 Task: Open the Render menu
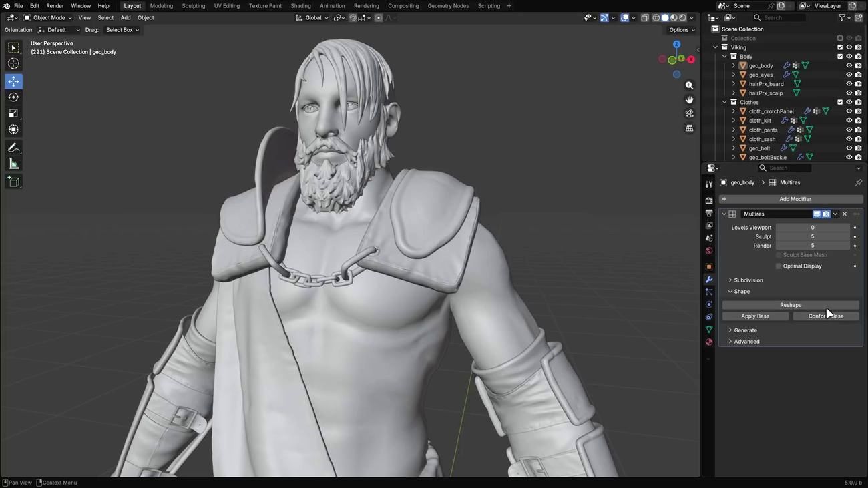(55, 6)
